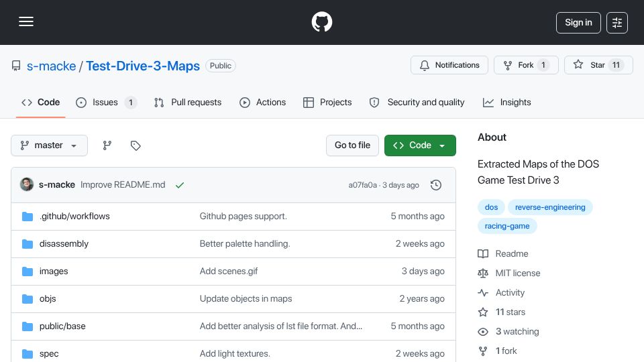
Task: Click the Go to file button
Action: pos(352,145)
